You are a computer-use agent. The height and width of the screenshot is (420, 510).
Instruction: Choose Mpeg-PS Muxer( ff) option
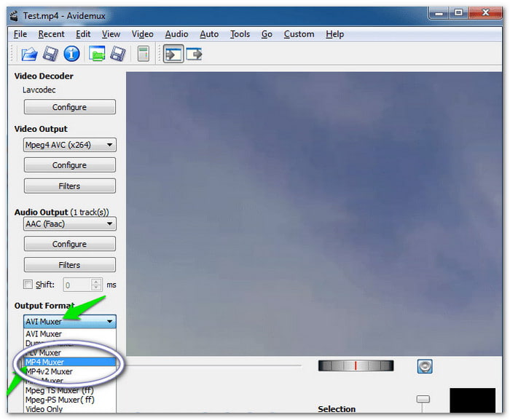point(70,400)
